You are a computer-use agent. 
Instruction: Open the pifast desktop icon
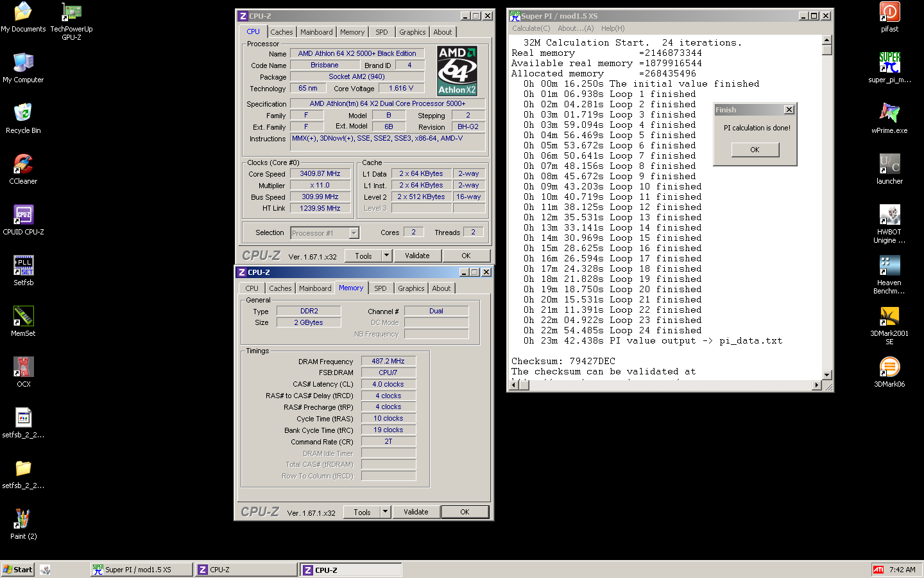[x=889, y=17]
